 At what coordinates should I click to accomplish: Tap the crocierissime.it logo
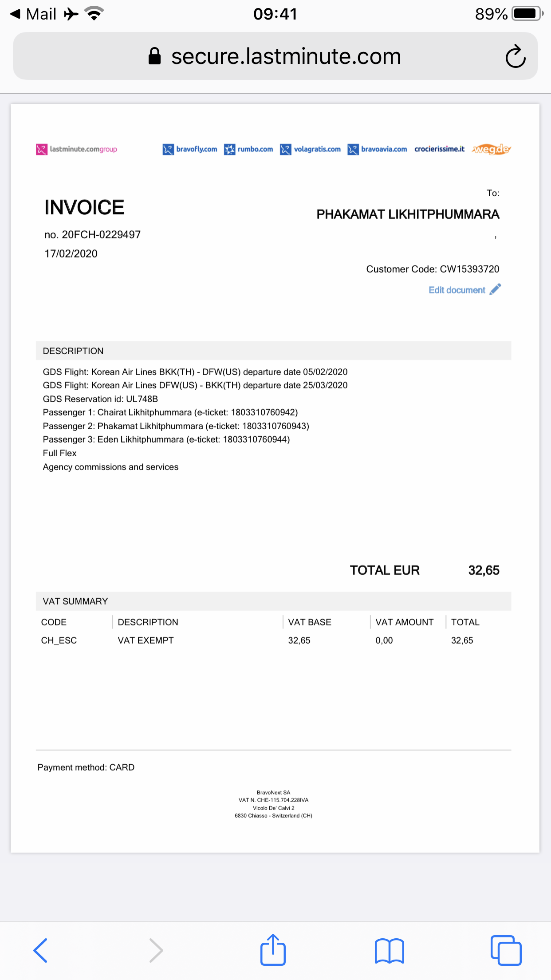(439, 149)
